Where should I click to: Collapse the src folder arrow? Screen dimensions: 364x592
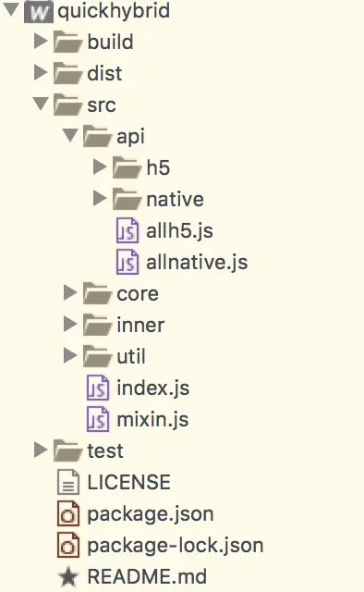[x=41, y=104]
